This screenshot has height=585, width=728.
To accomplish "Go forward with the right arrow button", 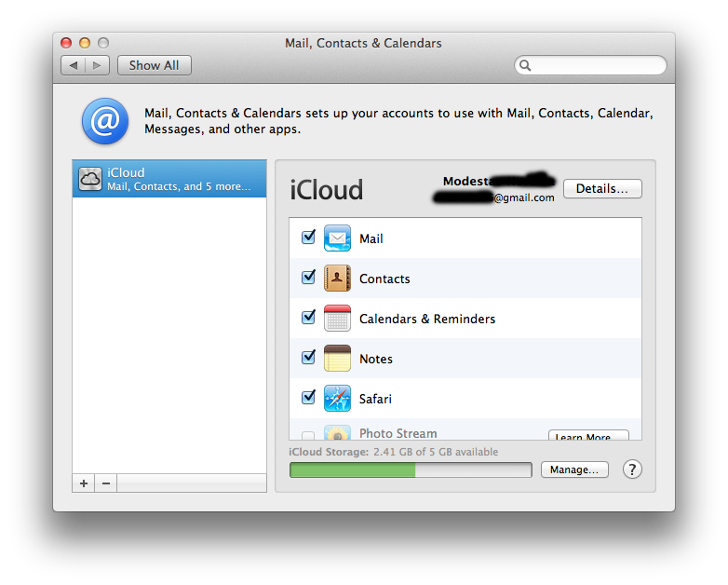I will click(97, 65).
